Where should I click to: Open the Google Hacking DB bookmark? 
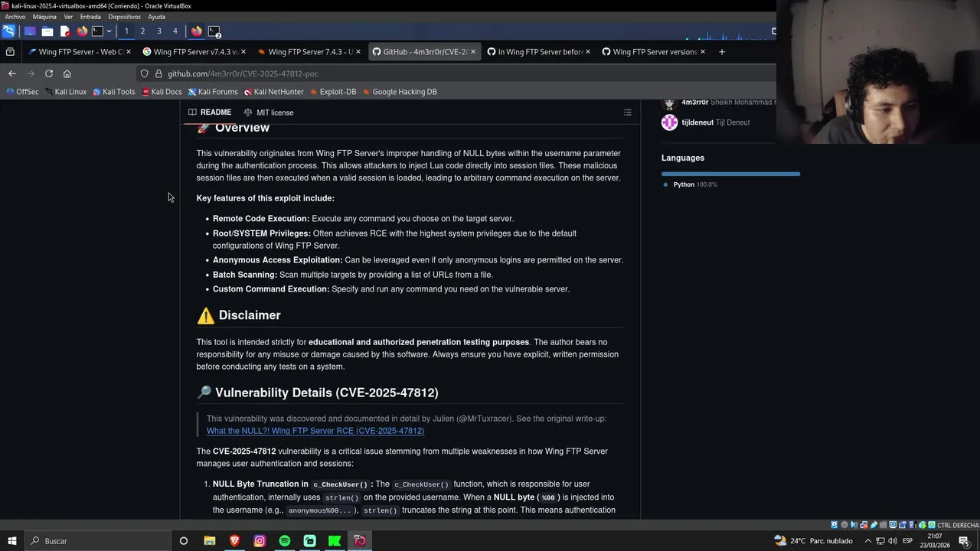(400, 92)
